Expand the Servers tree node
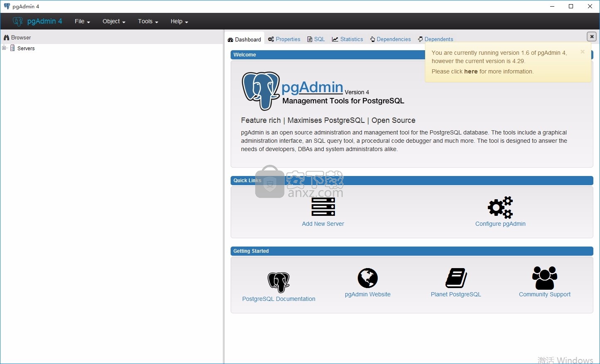Viewport: 600px width, 364px height. tap(4, 48)
